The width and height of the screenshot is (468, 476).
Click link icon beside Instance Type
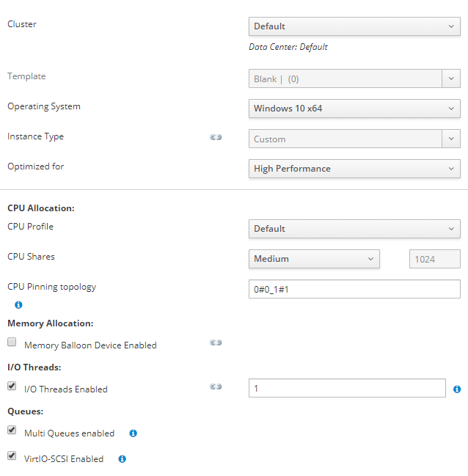pos(216,137)
